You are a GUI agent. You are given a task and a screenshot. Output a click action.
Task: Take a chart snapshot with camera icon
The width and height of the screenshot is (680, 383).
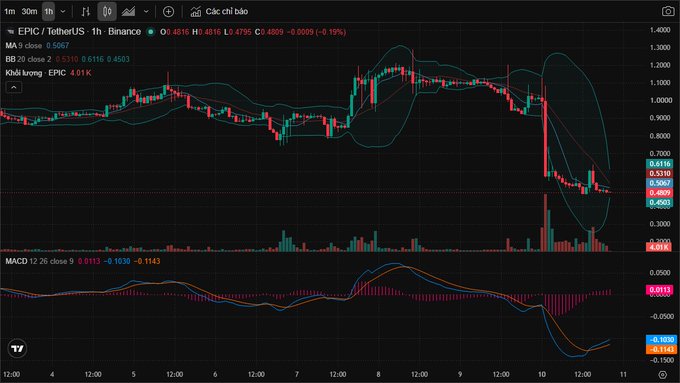coord(668,11)
